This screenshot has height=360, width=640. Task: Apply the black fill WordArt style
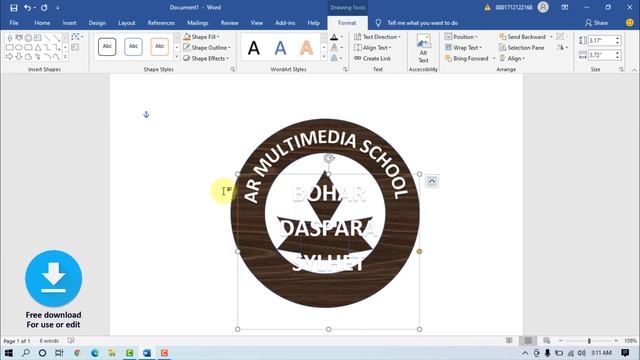(254, 48)
